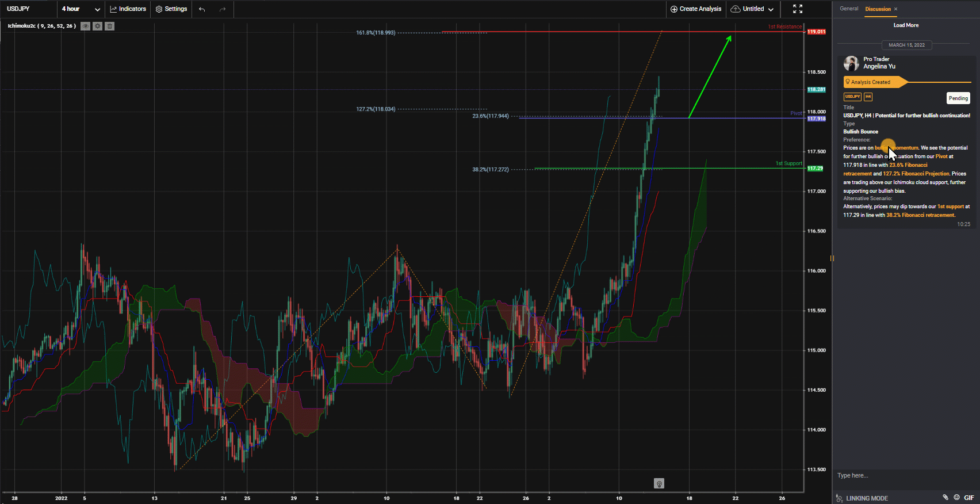Select the 1st Resistance price label 119.011
The width and height of the screenshot is (980, 504).
pos(816,32)
